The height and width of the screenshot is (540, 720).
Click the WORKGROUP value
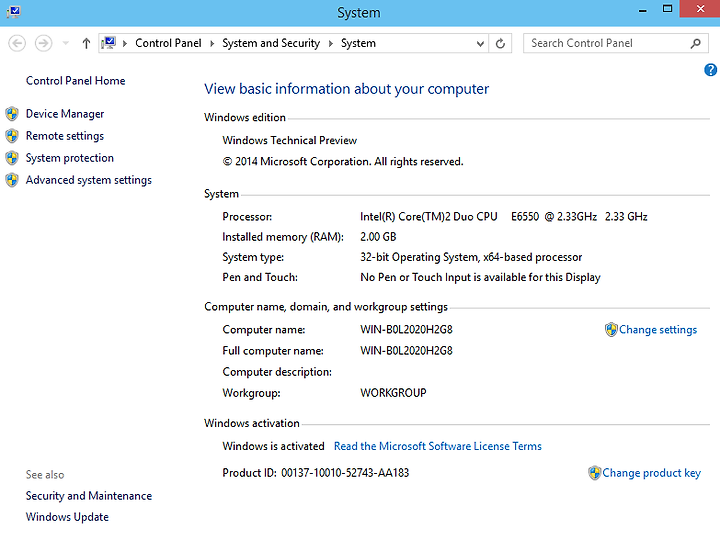click(393, 393)
